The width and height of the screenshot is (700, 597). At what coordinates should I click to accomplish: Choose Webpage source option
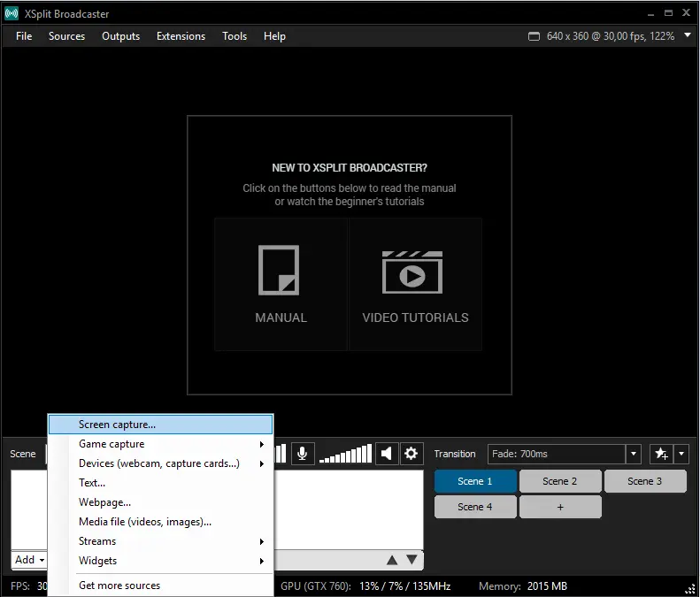(104, 502)
